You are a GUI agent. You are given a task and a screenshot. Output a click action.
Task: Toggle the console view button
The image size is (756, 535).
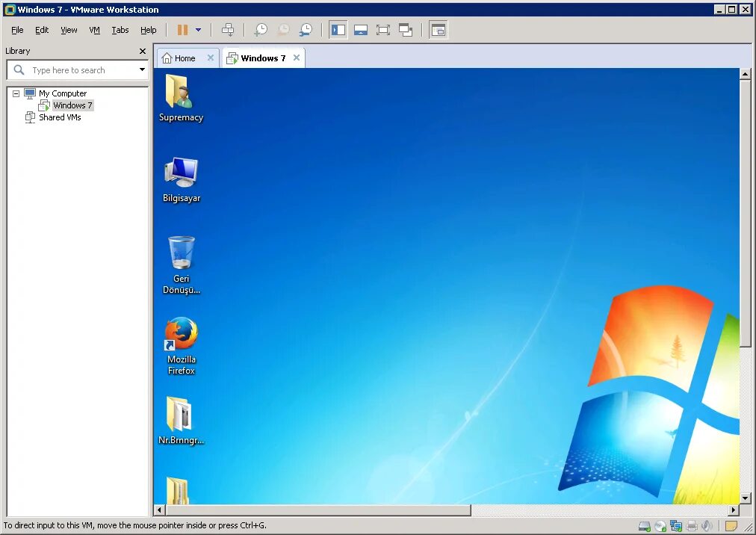tap(438, 30)
